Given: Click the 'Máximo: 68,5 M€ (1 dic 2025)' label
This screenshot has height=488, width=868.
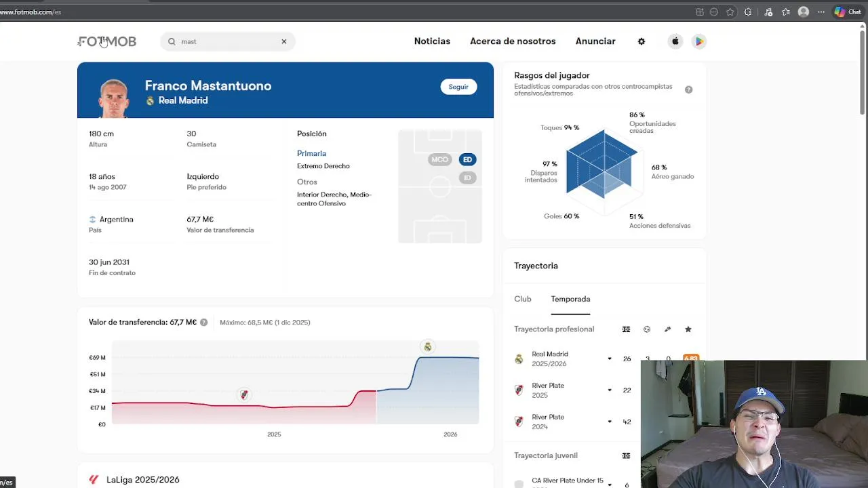Looking at the screenshot, I should pyautogui.click(x=265, y=323).
